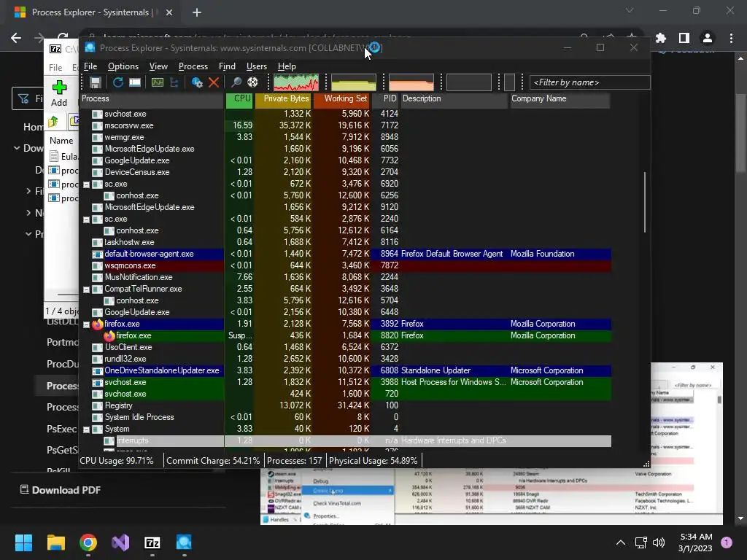Sort by the Description column header
747x560 pixels.
click(x=454, y=98)
